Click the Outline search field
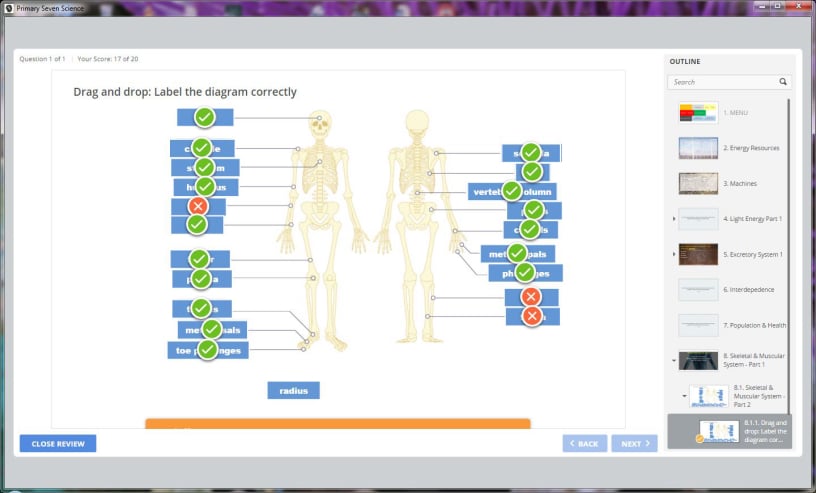The width and height of the screenshot is (816, 493). coord(722,82)
